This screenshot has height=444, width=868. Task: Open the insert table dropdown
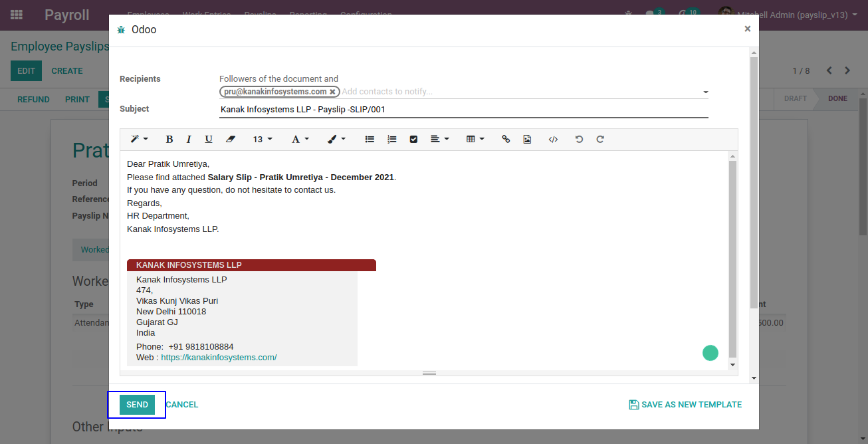coord(476,140)
